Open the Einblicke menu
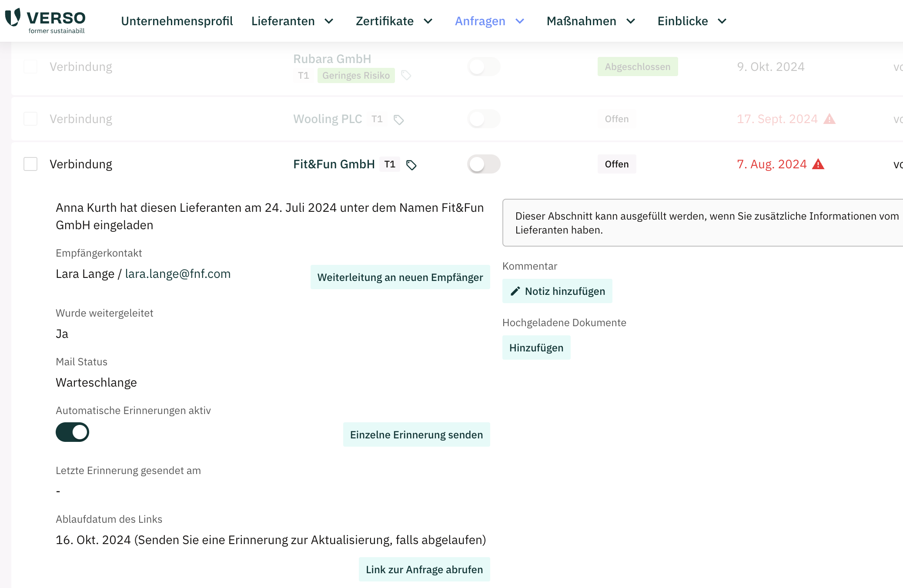 (x=683, y=21)
